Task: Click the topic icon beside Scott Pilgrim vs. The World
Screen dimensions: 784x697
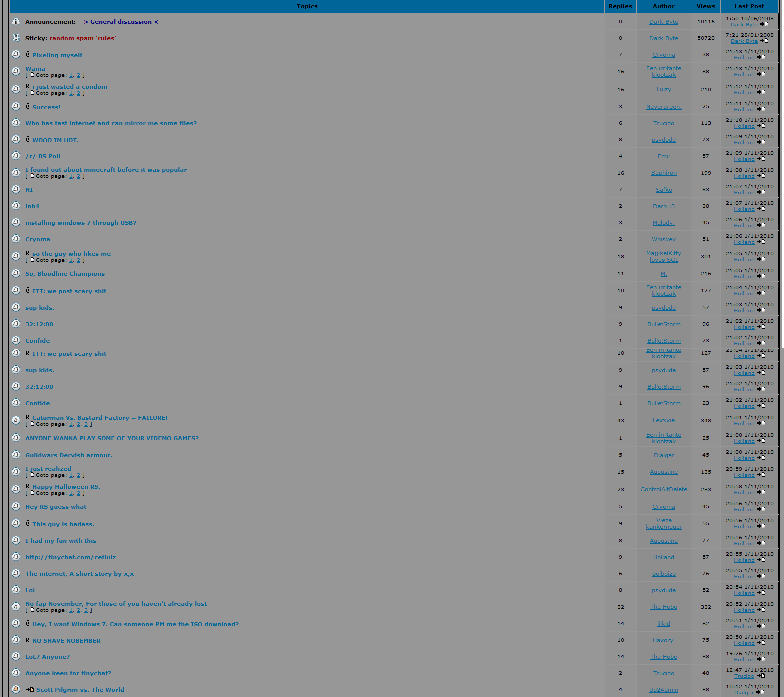Action: (x=16, y=689)
